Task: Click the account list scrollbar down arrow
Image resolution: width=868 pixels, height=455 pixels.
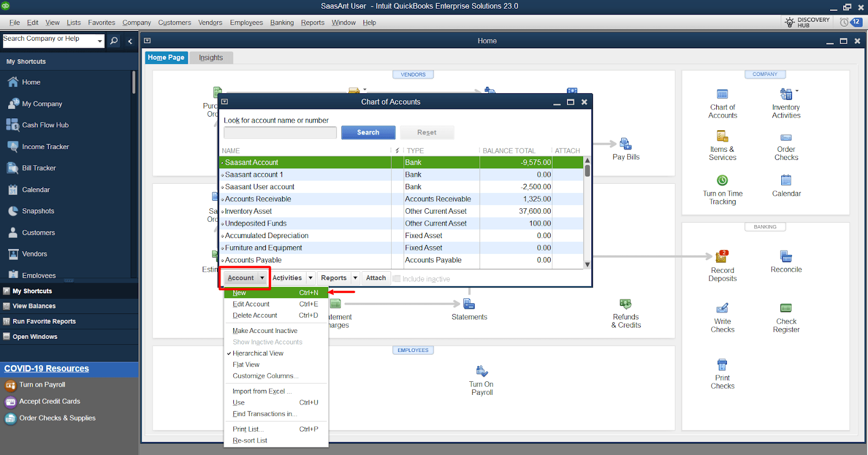Action: tap(587, 265)
